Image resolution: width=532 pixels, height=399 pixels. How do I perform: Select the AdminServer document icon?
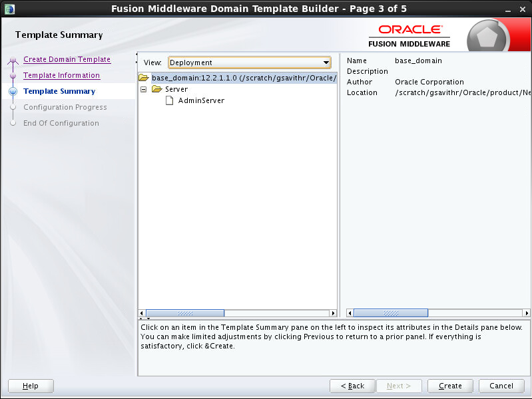(170, 100)
